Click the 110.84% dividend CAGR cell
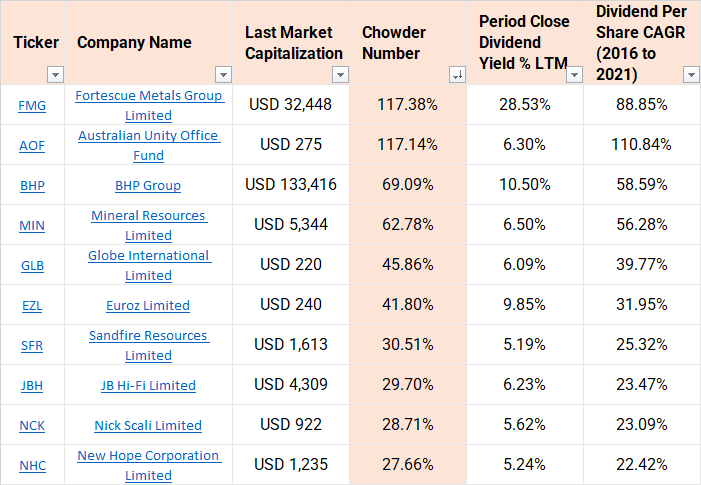This screenshot has width=701, height=485. 640,145
